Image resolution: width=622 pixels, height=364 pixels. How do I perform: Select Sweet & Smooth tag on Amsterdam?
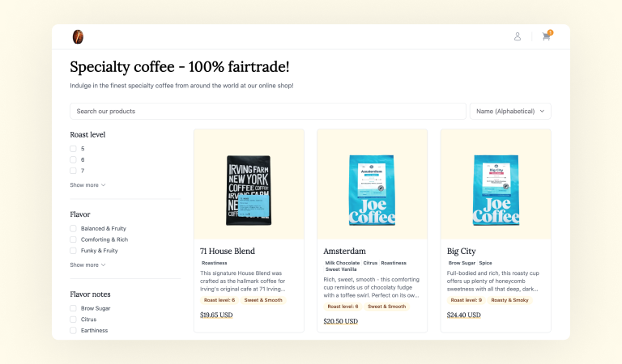tap(387, 307)
